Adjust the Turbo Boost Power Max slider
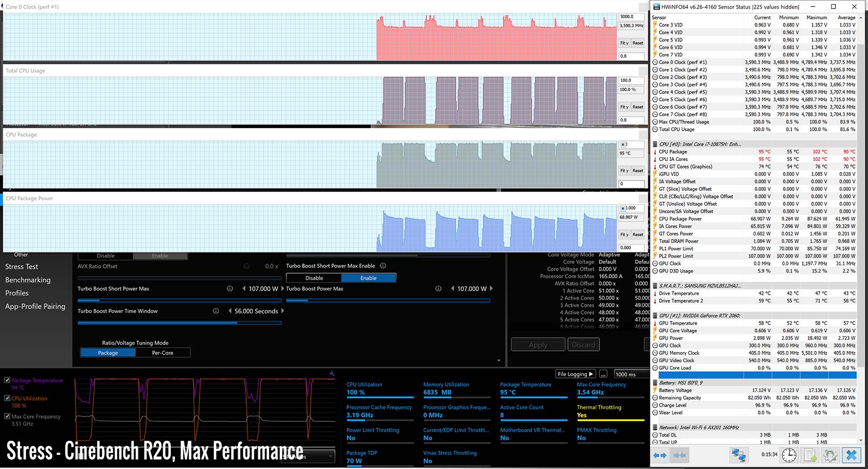868x469 pixels. 388,300
